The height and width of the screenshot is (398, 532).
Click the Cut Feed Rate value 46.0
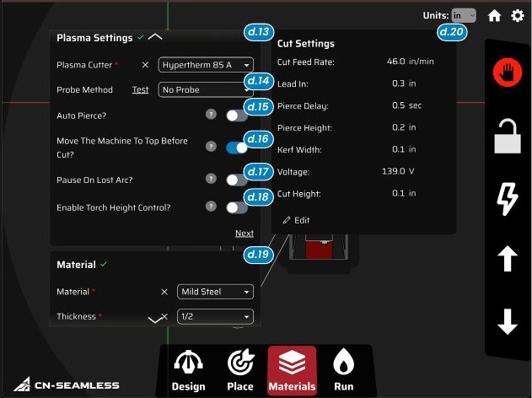[x=396, y=62]
